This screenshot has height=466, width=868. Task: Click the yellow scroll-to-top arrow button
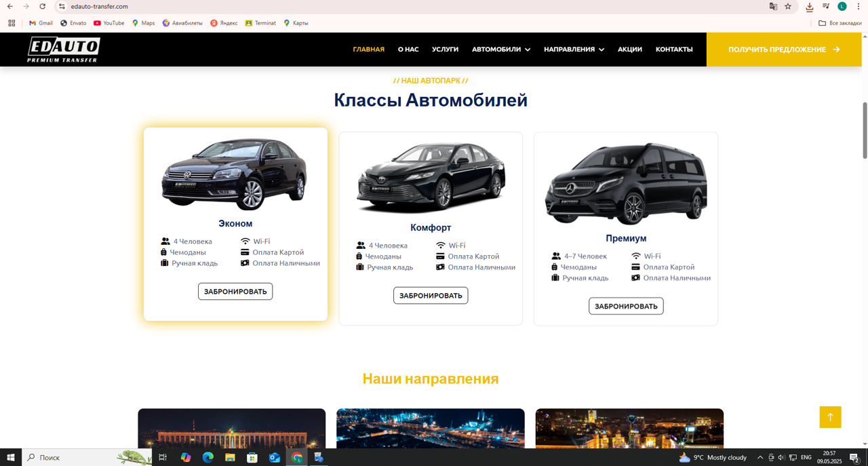830,417
